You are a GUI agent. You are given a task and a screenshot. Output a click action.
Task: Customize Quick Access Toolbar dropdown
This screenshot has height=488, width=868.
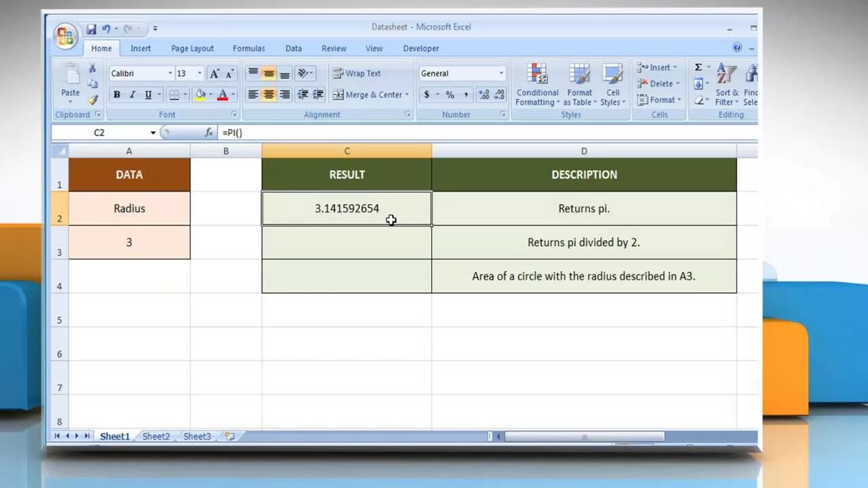click(155, 29)
